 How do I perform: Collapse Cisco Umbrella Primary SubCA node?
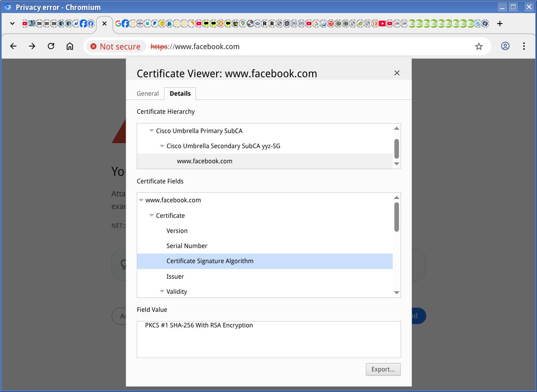(151, 131)
